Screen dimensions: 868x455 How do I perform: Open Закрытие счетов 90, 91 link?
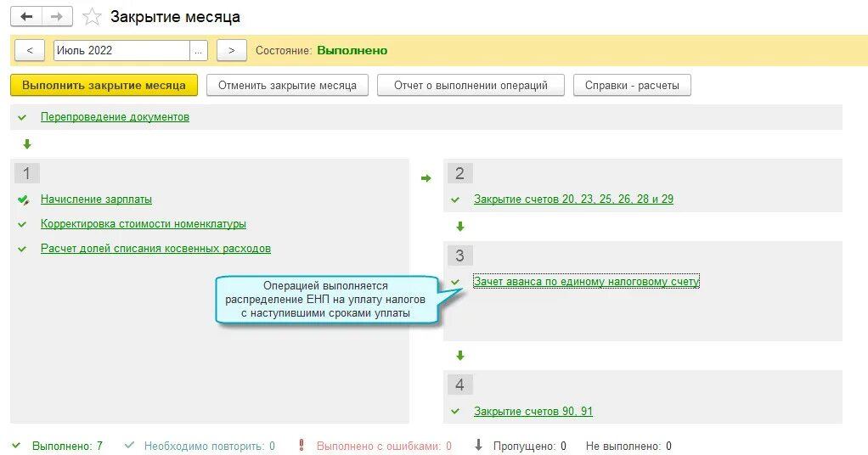(533, 411)
